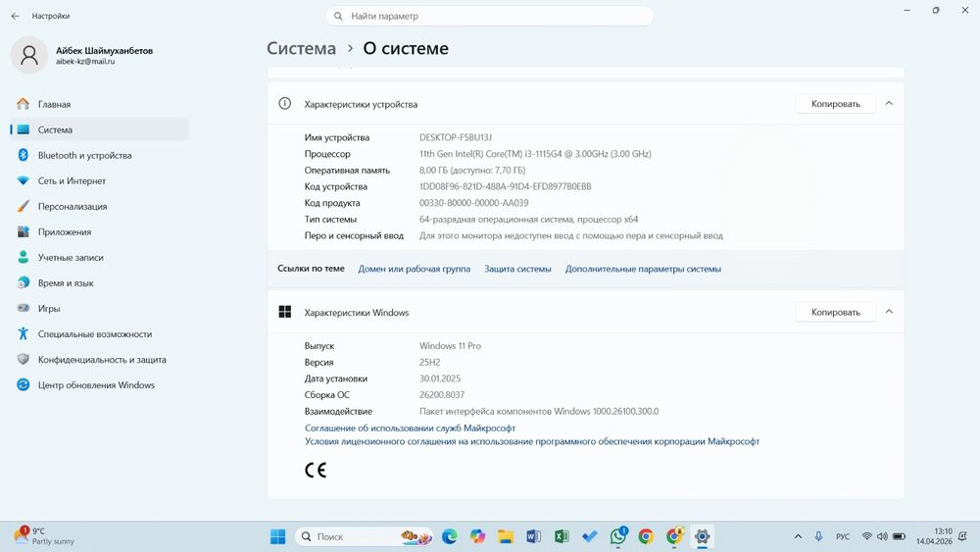The width and height of the screenshot is (980, 552).
Task: Open the weather widget showing 9°C
Action: pyautogui.click(x=44, y=536)
